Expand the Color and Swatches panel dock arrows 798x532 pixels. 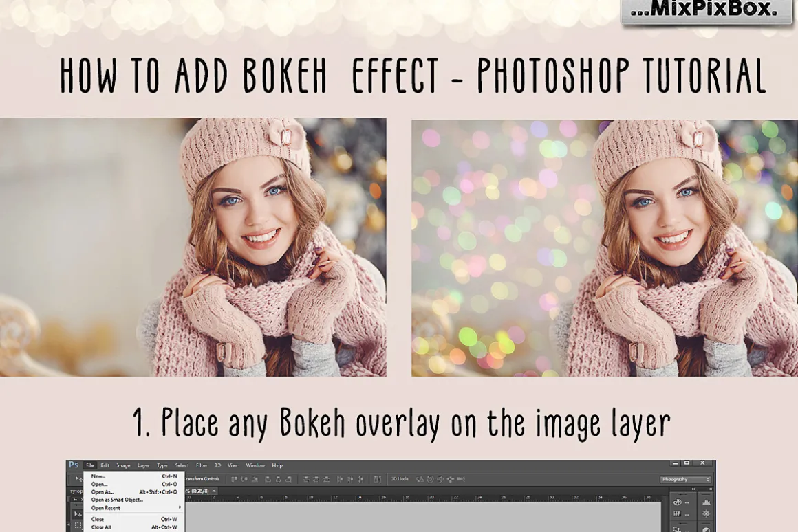coord(693,489)
